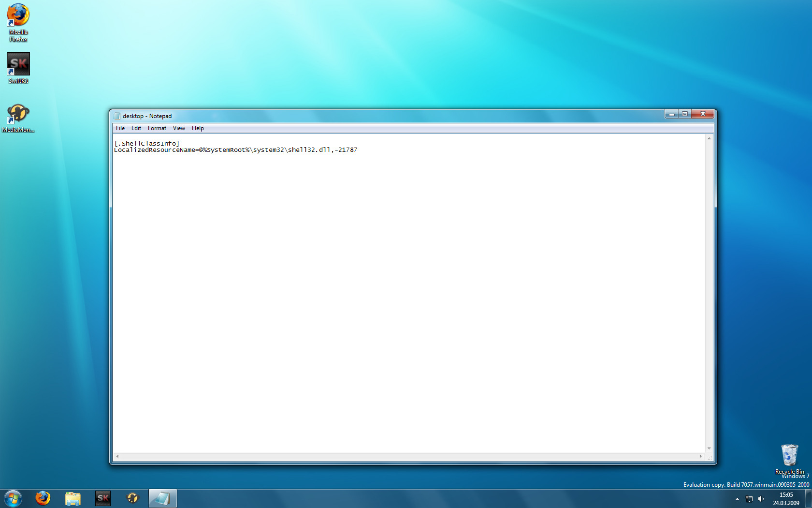Click the LocalizedResourceName line of text
Viewport: 812px width, 508px height.
pos(236,150)
